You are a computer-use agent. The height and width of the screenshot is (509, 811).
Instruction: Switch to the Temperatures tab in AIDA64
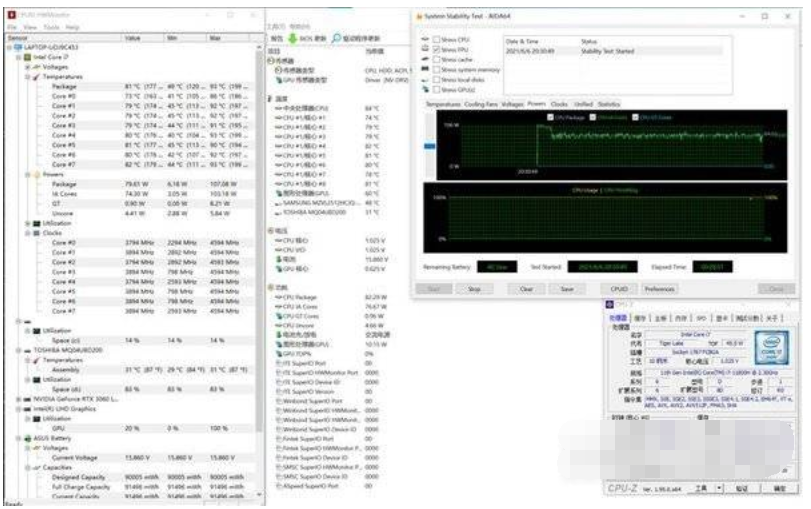(443, 104)
